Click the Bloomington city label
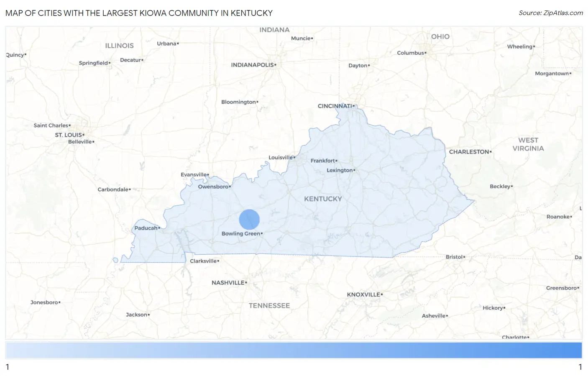 click(238, 102)
